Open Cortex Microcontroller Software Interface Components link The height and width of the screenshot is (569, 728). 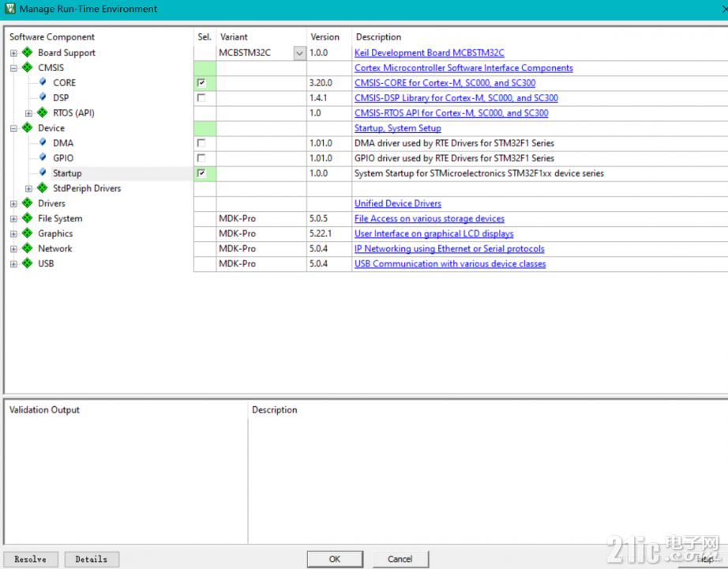coord(463,68)
